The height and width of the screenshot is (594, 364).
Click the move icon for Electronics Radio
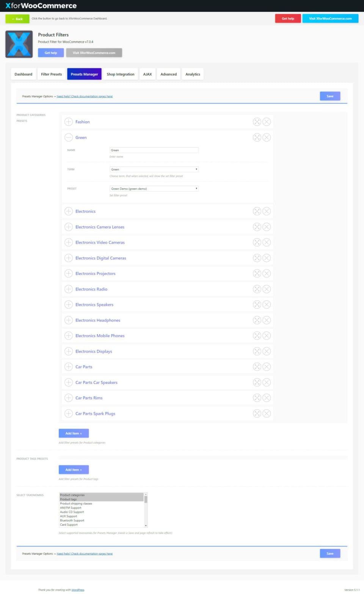[257, 289]
